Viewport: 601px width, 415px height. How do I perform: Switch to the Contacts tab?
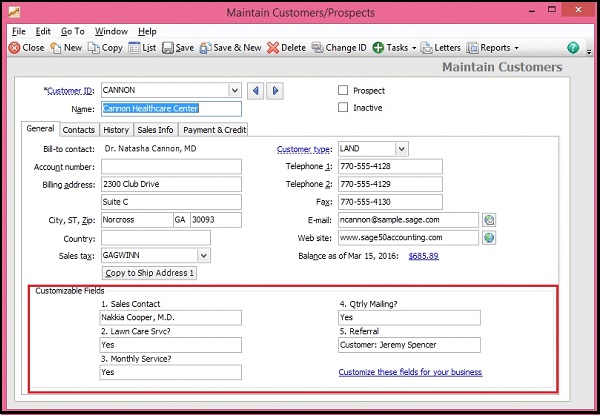tap(79, 130)
